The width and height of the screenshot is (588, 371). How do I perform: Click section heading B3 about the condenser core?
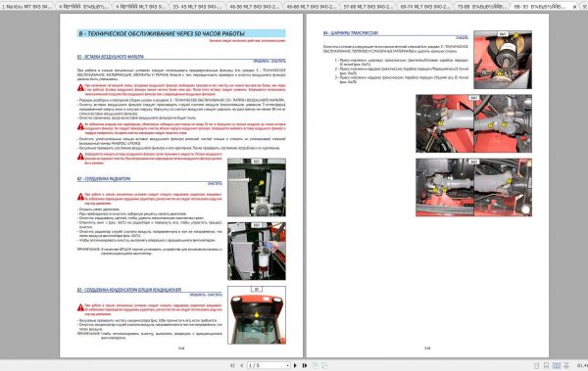click(129, 290)
